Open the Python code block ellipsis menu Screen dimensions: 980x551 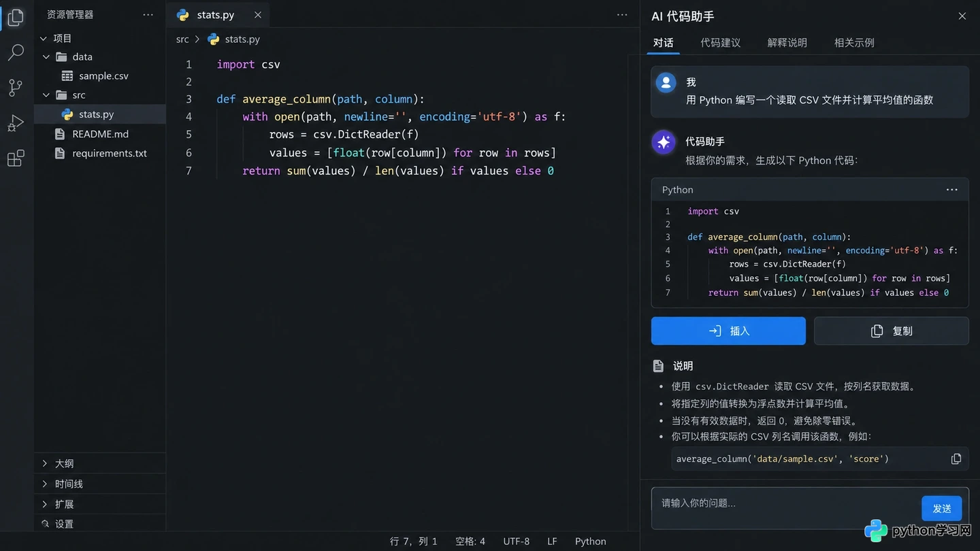(x=952, y=190)
